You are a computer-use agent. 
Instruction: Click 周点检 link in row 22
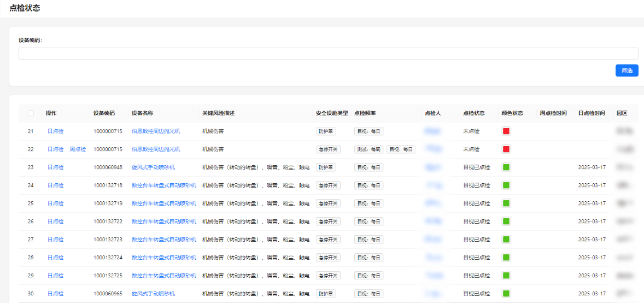pos(78,149)
